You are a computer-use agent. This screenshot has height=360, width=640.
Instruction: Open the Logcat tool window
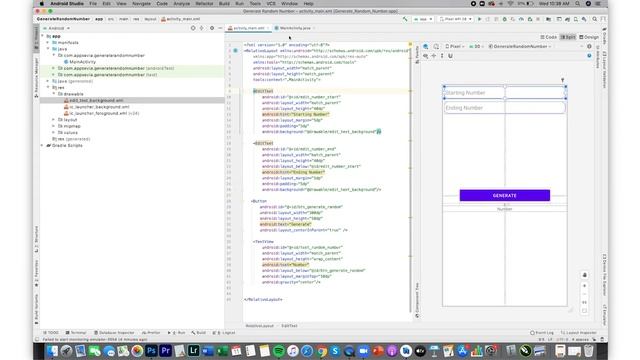coord(224,333)
